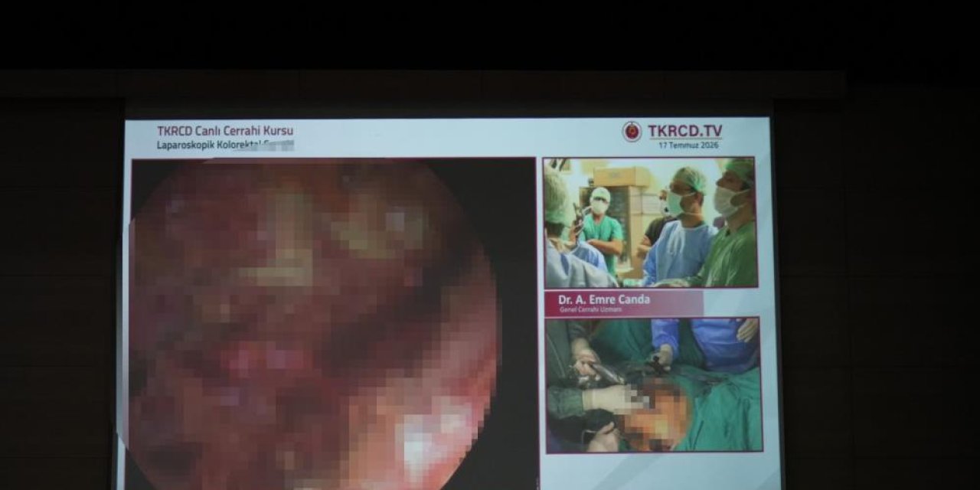
Task: Click the Laparoskopik Kolorektal subtitle
Action: click(x=225, y=145)
